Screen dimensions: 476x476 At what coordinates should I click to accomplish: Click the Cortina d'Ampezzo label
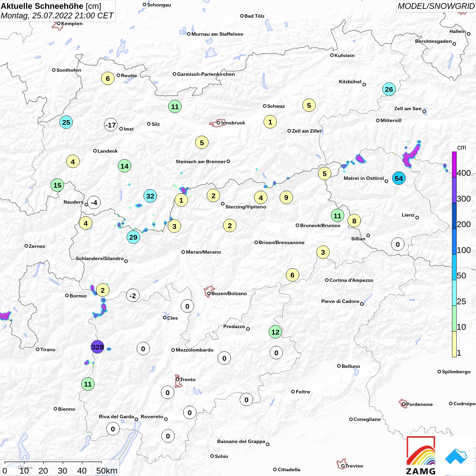tap(351, 280)
